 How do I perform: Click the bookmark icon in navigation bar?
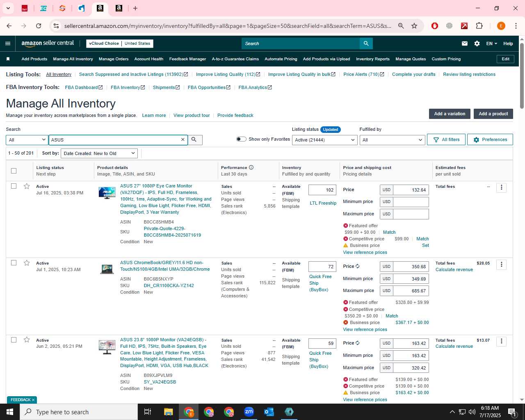click(x=8, y=59)
